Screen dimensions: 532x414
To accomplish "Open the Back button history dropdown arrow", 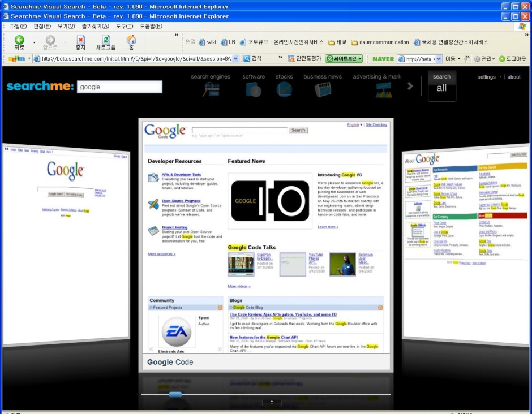I will [x=34, y=42].
